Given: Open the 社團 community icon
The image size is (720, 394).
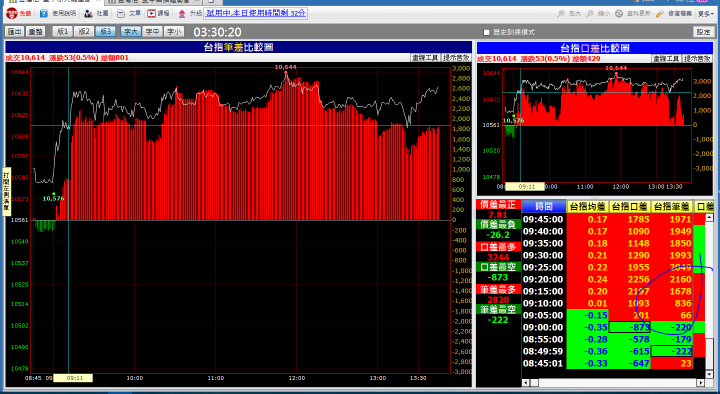Looking at the screenshot, I should 89,13.
